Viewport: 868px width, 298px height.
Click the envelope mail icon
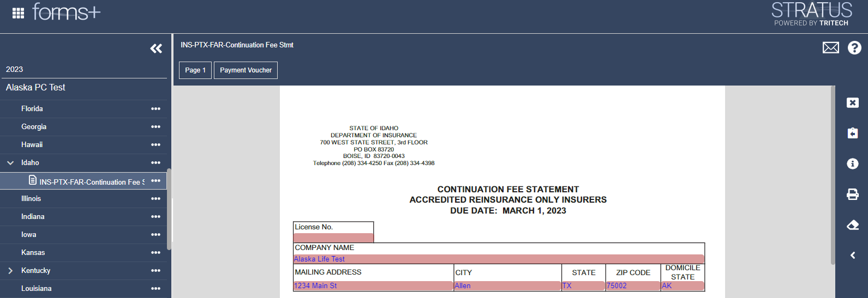(x=830, y=48)
